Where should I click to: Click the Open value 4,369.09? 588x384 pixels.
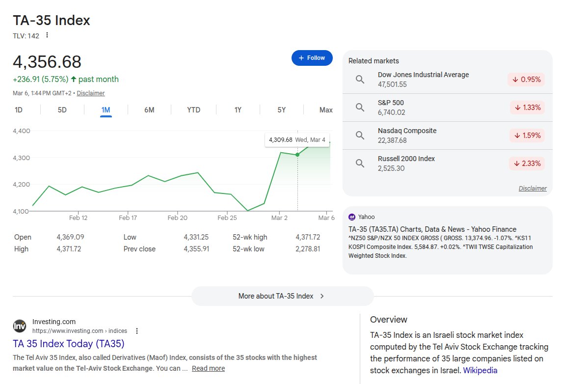point(71,237)
